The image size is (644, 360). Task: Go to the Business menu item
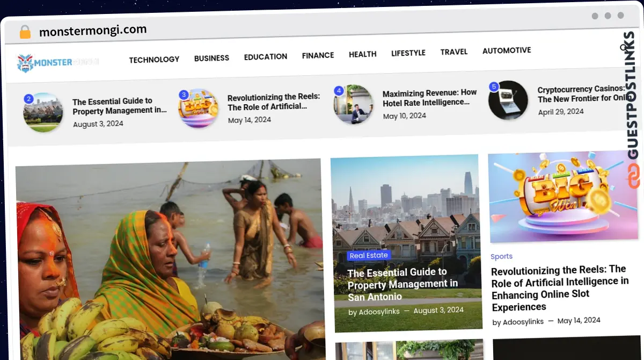click(211, 57)
